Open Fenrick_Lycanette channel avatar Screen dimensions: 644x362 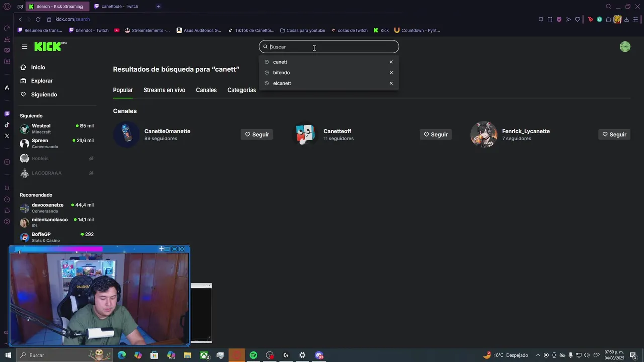click(484, 134)
